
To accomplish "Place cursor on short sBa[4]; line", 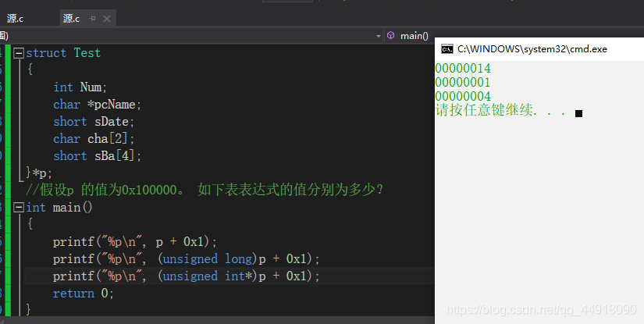I will point(98,156).
